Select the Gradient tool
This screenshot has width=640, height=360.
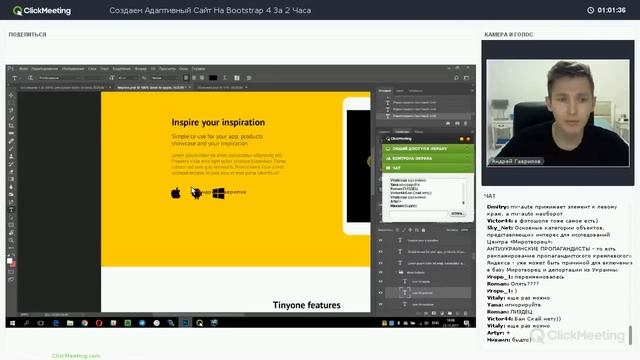pyautogui.click(x=11, y=179)
